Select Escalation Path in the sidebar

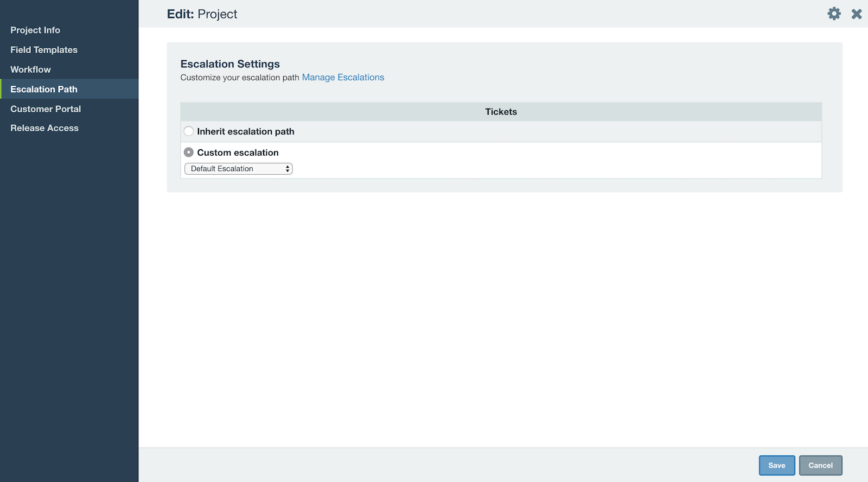(x=44, y=89)
